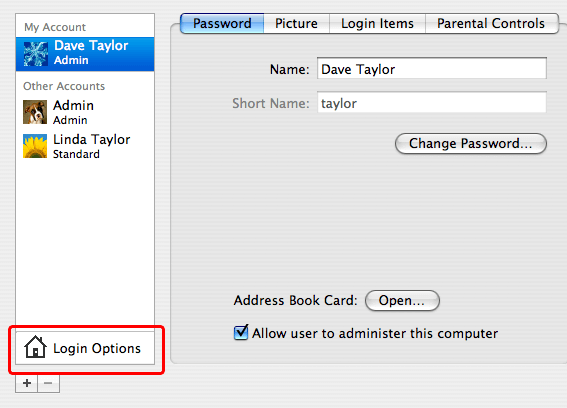Image resolution: width=567 pixels, height=408 pixels.
Task: Click Linda Taylor's sunflower account picture
Action: pos(35,146)
